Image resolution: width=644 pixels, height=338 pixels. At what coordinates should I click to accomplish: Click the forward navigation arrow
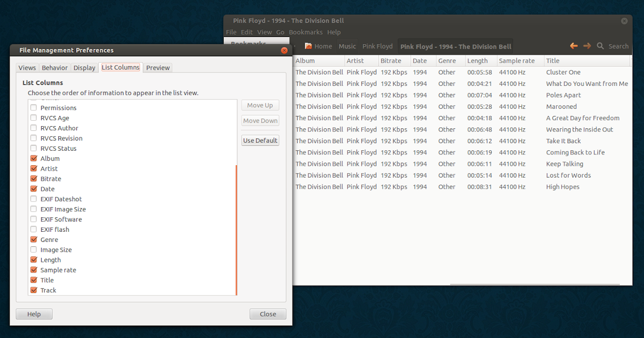[586, 46]
